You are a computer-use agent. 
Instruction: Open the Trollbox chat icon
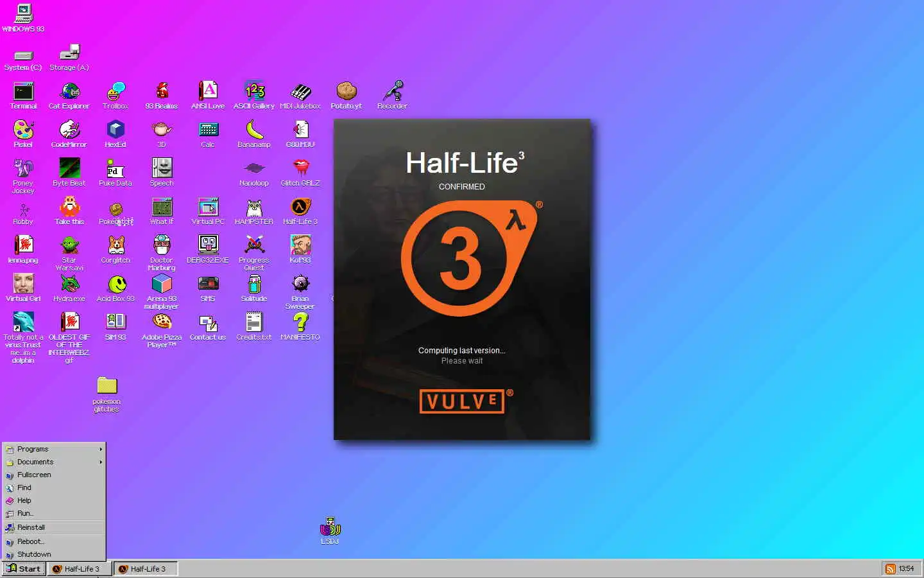pos(116,96)
